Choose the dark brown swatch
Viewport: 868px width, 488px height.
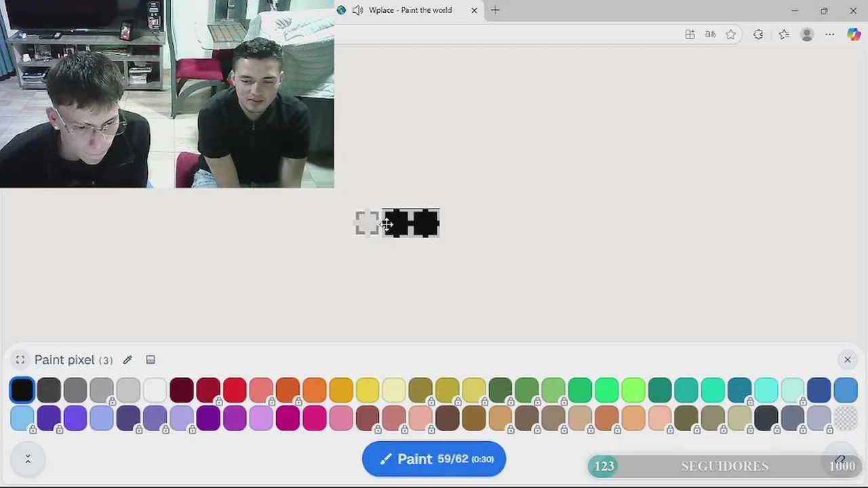point(448,418)
